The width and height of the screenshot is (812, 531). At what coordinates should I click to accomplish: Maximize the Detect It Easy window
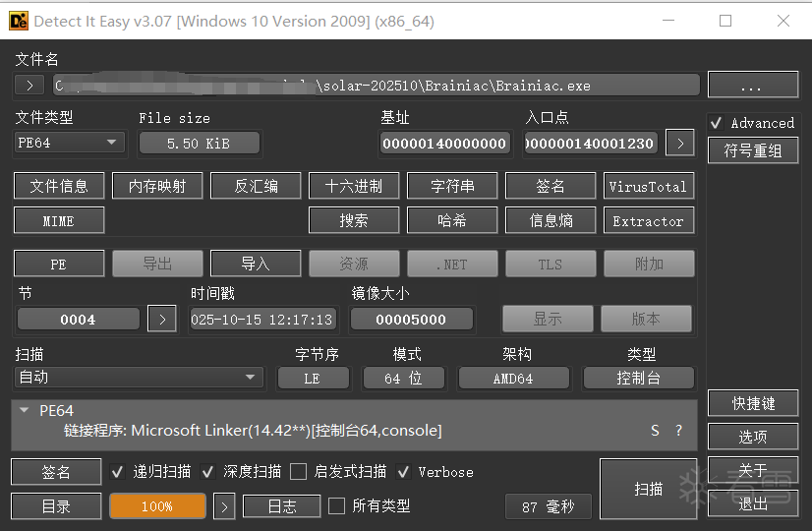point(725,21)
